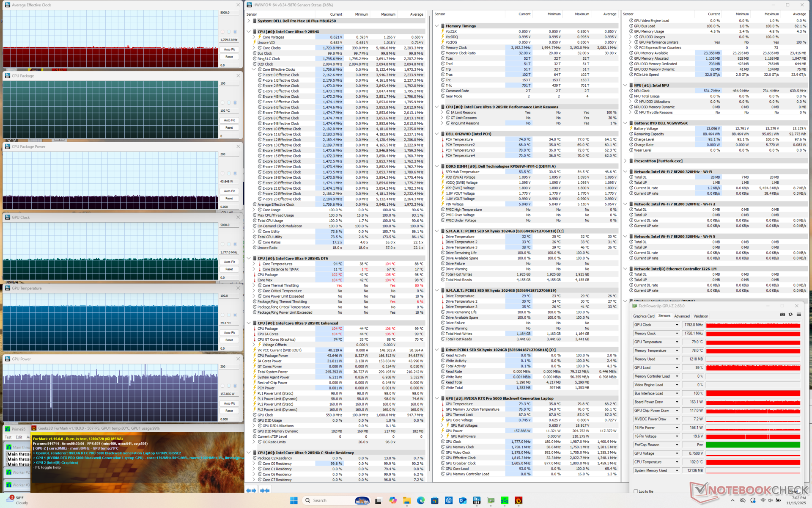Enable Log to file checkbox
The height and width of the screenshot is (508, 812).
coord(636,491)
